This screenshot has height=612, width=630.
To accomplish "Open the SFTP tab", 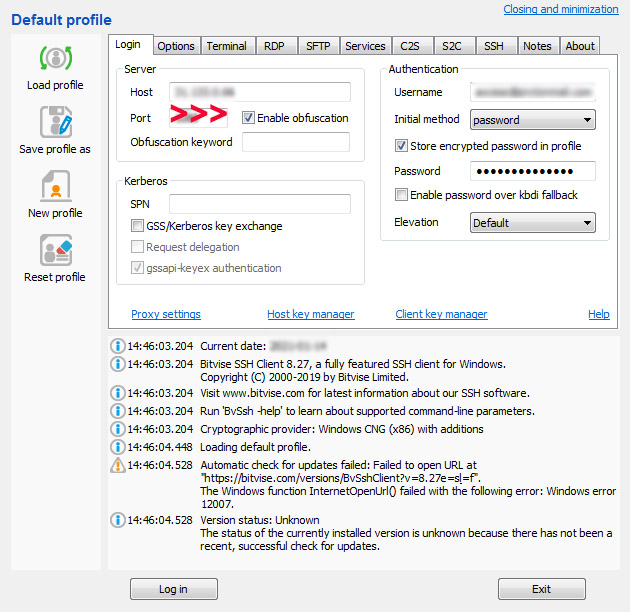I will coord(318,46).
